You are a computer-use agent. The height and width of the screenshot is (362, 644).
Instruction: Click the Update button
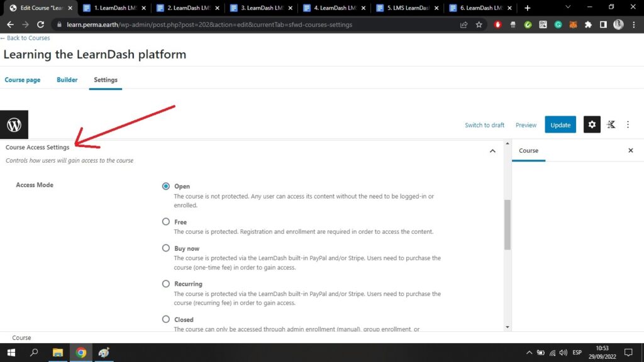pyautogui.click(x=560, y=124)
